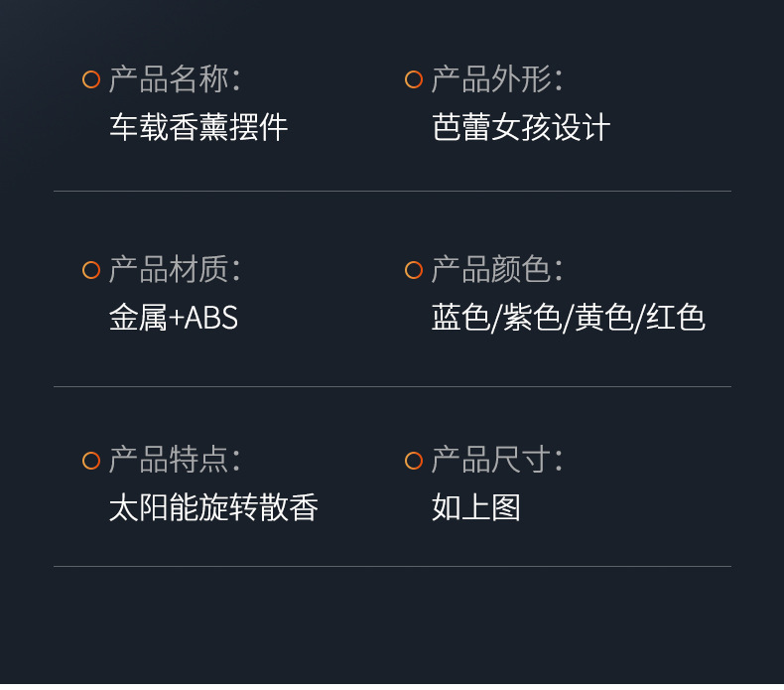784x690 pixels.
Task: Select the 金属+ABS material text
Action: point(174,318)
